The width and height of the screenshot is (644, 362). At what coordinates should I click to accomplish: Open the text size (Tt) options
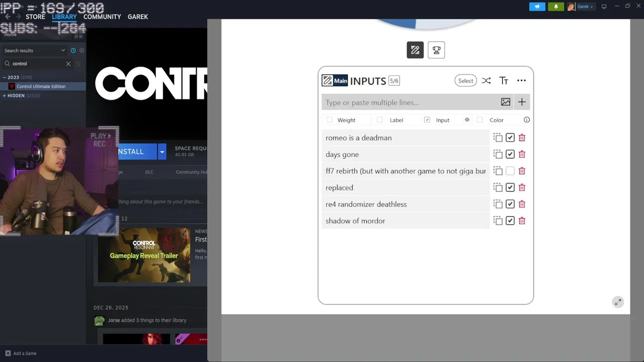click(504, 80)
